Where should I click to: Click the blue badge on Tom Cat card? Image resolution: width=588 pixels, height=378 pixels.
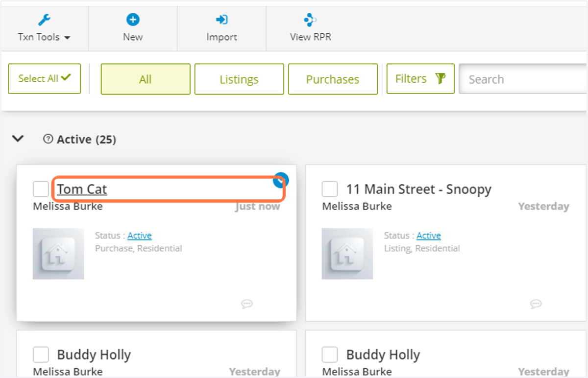click(281, 180)
